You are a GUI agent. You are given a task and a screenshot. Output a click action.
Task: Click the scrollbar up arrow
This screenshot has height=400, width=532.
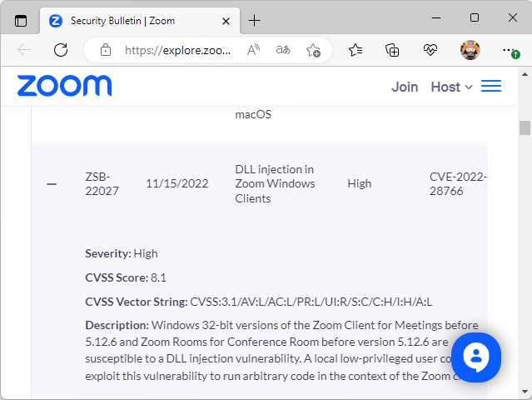pos(525,74)
